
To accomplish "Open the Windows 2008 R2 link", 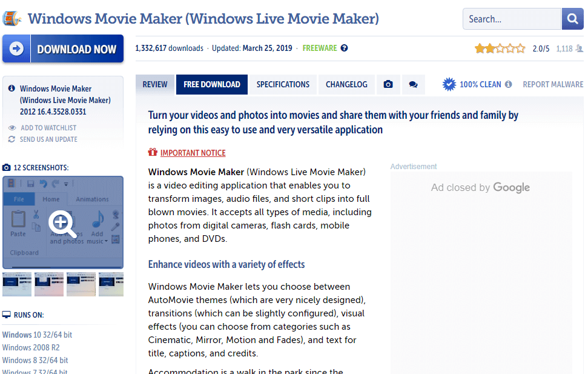I will coord(31,347).
